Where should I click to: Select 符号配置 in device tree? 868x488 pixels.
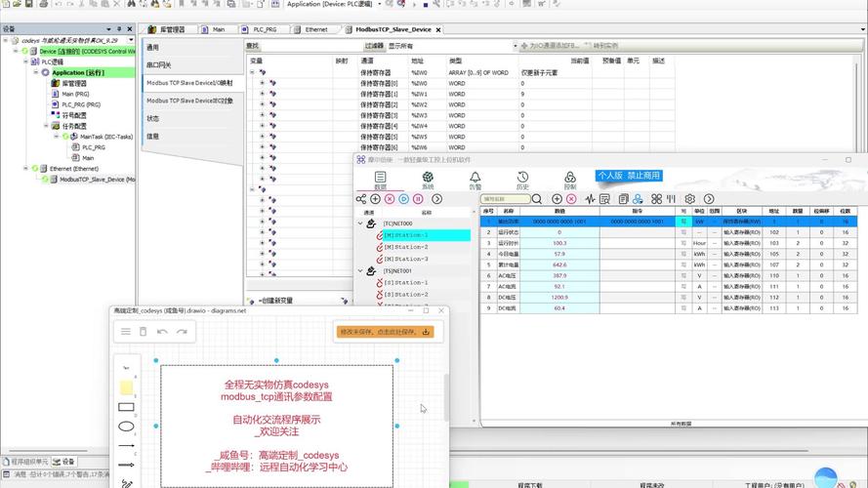[74, 115]
